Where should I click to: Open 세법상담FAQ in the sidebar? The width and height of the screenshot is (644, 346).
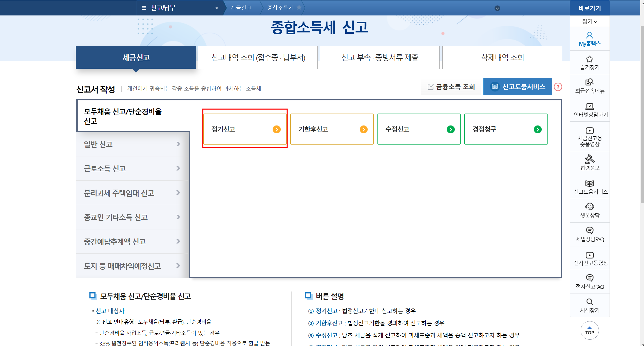tap(590, 234)
